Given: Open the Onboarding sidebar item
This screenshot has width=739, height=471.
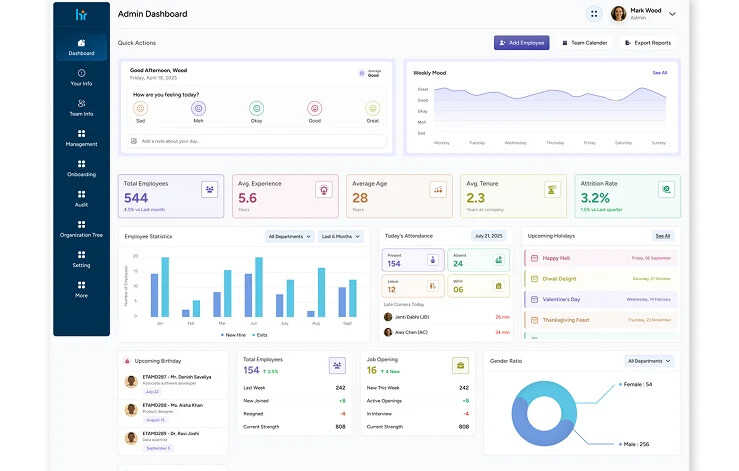Looking at the screenshot, I should pyautogui.click(x=81, y=167).
